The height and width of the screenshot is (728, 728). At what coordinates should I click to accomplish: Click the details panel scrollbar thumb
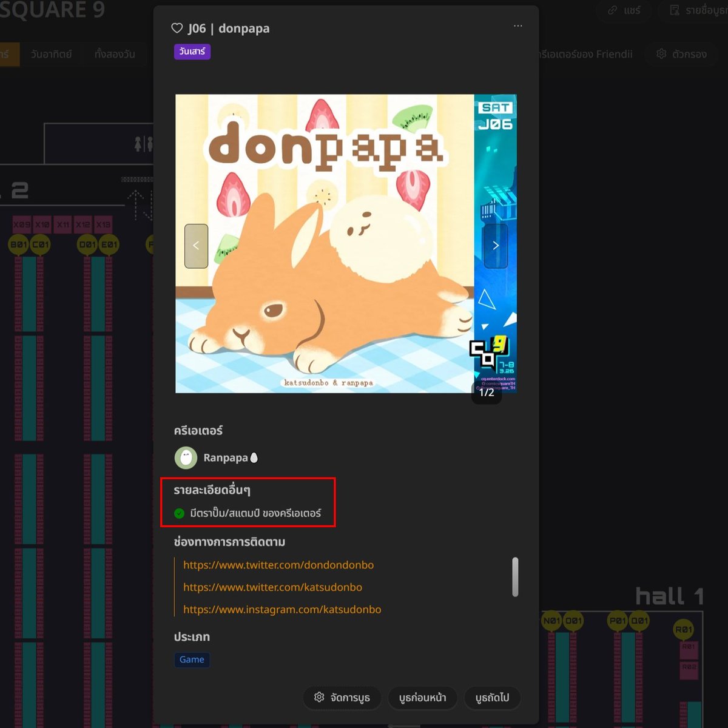(515, 577)
